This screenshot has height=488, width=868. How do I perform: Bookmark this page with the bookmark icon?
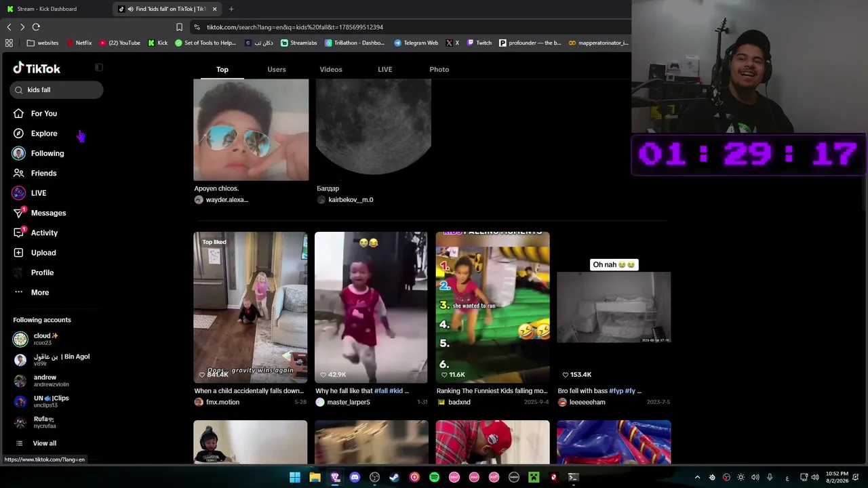(179, 27)
